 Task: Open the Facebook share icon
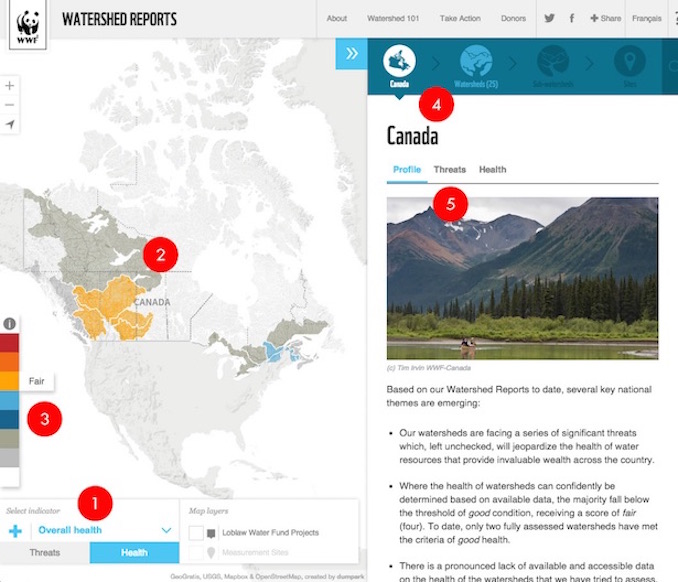[x=572, y=18]
